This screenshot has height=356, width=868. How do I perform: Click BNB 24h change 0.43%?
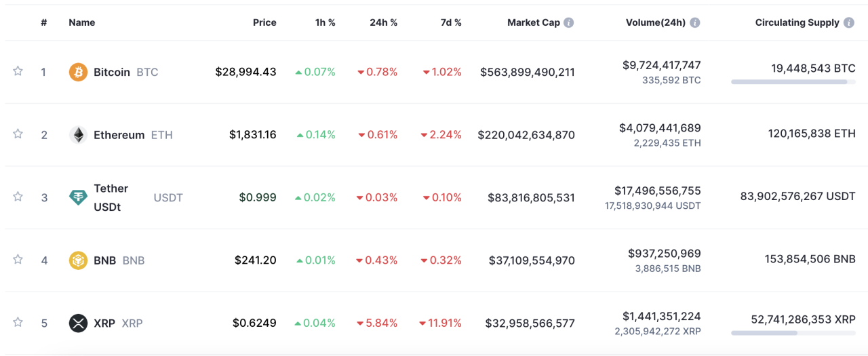[x=378, y=260]
